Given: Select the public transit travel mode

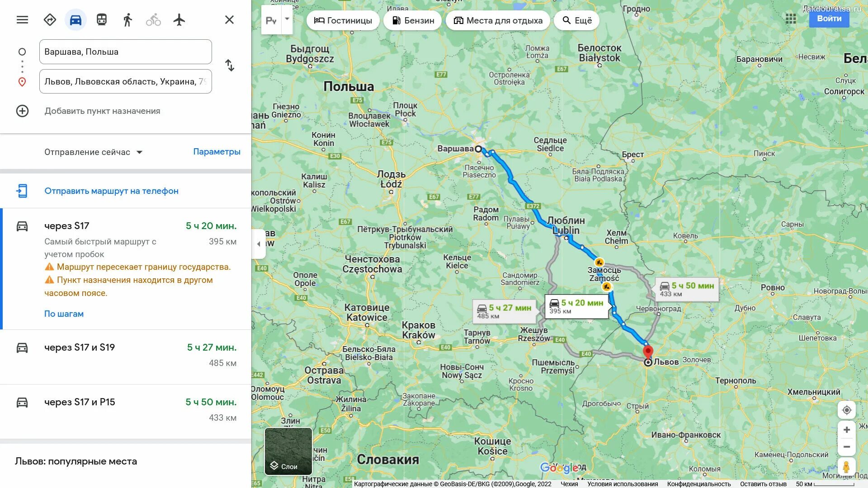Looking at the screenshot, I should coord(102,20).
